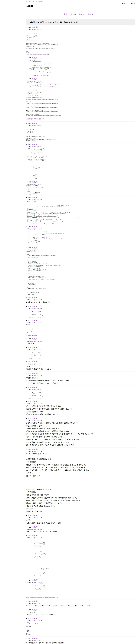Show latest 50 posts (最新50)
The image size is (138, 644).
point(90,14)
